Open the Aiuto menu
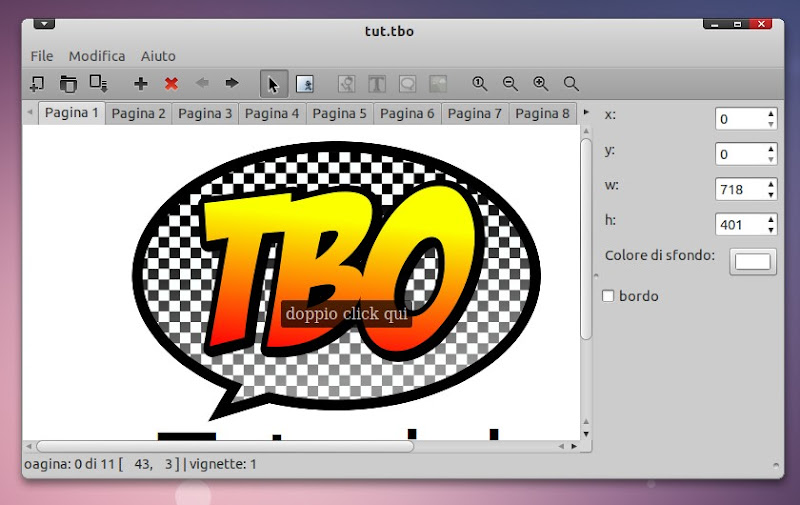Viewport: 800px width, 505px height. [158, 56]
